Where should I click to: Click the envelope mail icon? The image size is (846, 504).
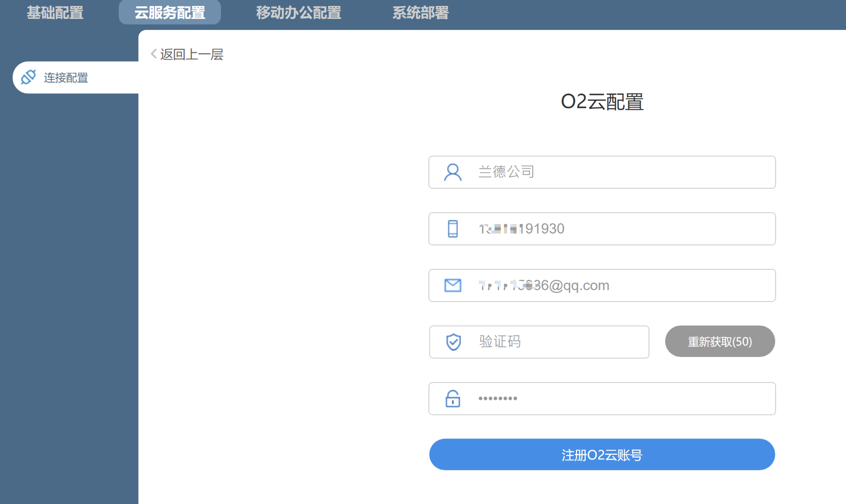click(x=452, y=285)
